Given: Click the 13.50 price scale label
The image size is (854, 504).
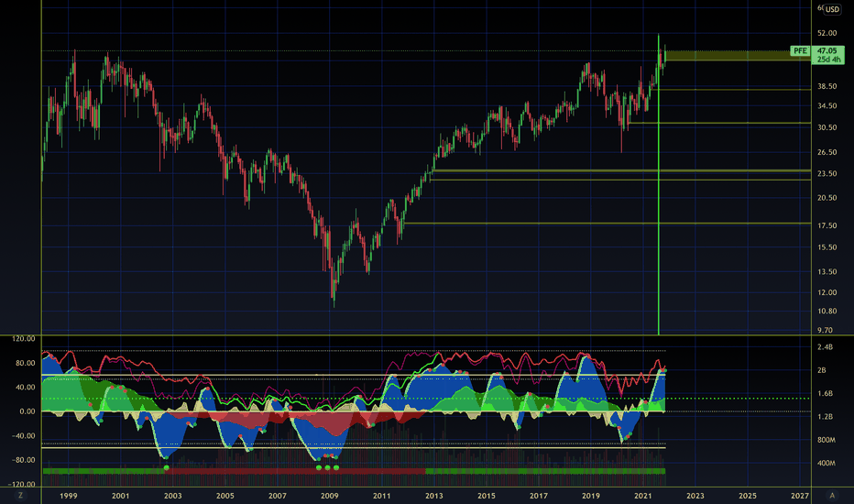Looking at the screenshot, I should pos(827,271).
